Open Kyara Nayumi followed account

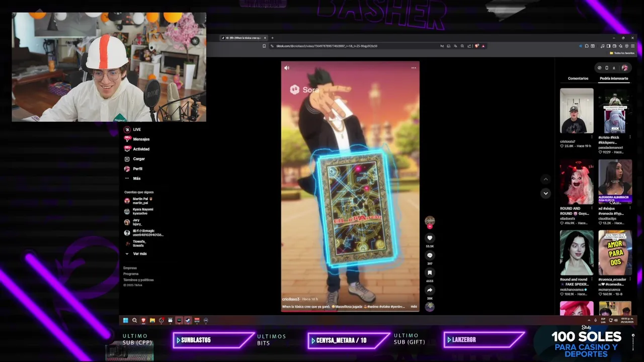[139, 211]
